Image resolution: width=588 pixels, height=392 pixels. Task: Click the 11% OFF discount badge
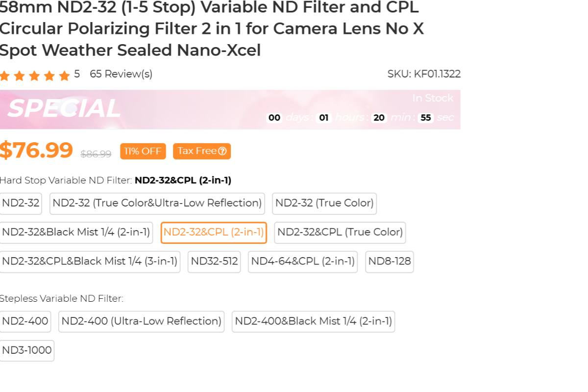143,151
